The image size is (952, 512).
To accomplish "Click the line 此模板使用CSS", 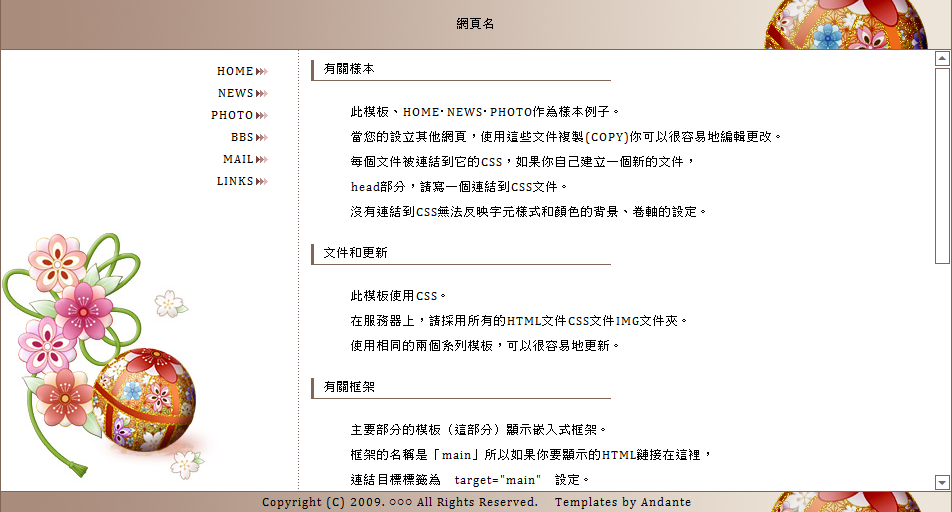I will tap(398, 296).
